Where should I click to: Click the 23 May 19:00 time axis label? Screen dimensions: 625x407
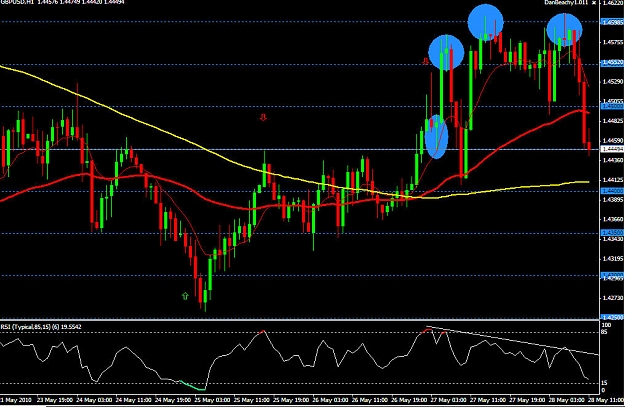55,400
